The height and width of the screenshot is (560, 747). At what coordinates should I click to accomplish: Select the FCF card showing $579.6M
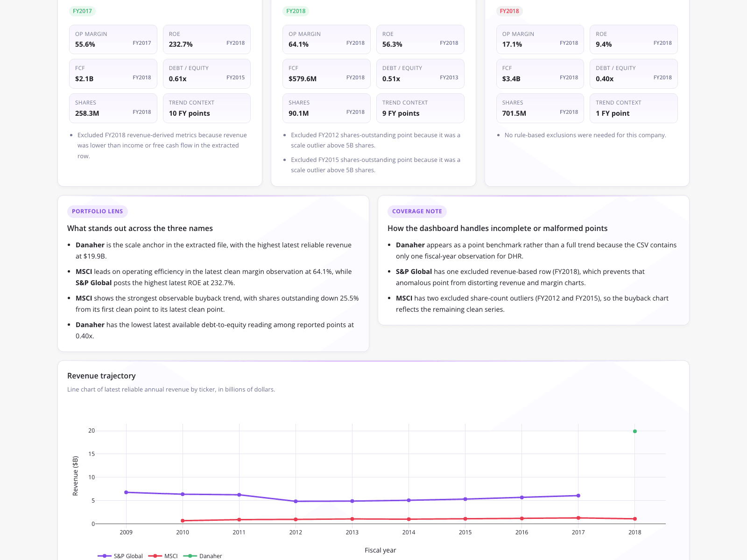(x=326, y=74)
